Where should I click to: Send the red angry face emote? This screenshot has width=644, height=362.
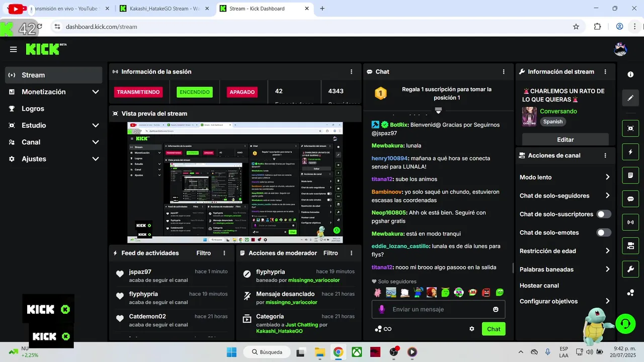[486, 292]
